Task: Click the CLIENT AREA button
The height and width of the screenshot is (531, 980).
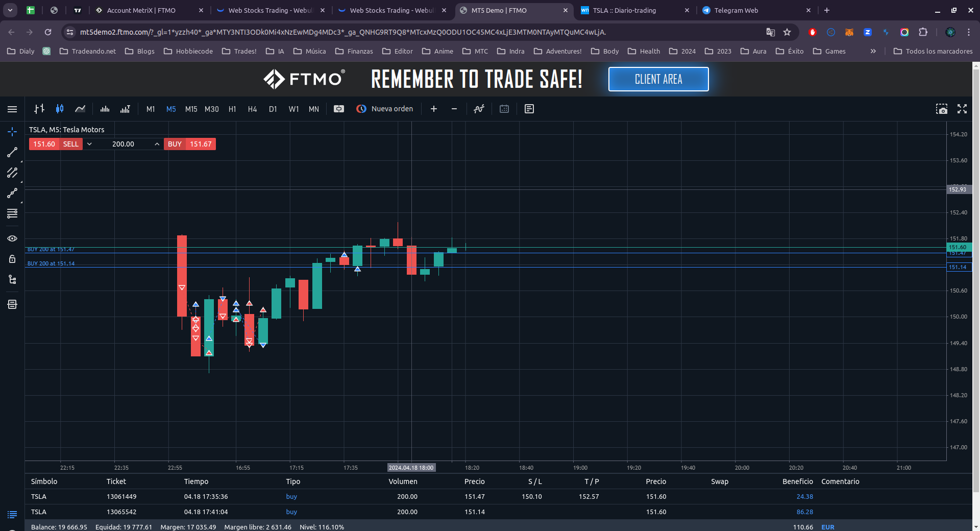Action: coord(658,79)
